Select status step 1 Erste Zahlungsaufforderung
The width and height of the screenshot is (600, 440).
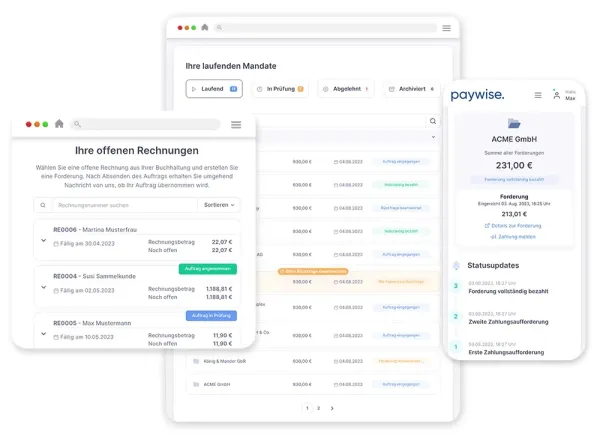tap(506, 352)
